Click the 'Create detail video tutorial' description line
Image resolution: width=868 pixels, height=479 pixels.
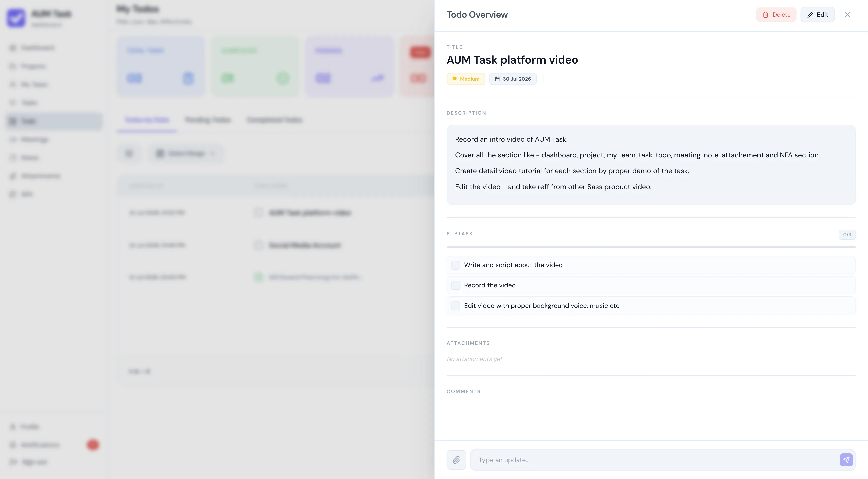pos(572,171)
